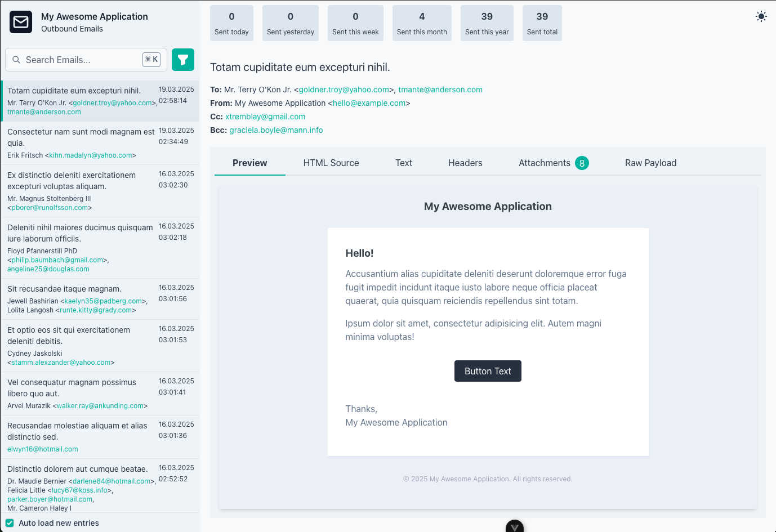The height and width of the screenshot is (532, 776).
Task: Click the ⌘K shortcut badge
Action: coord(151,59)
